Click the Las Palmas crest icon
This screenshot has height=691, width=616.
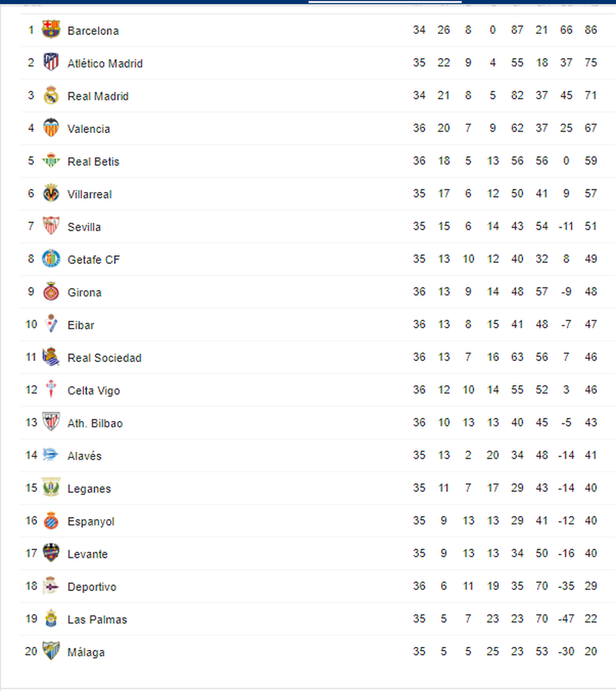[51, 618]
